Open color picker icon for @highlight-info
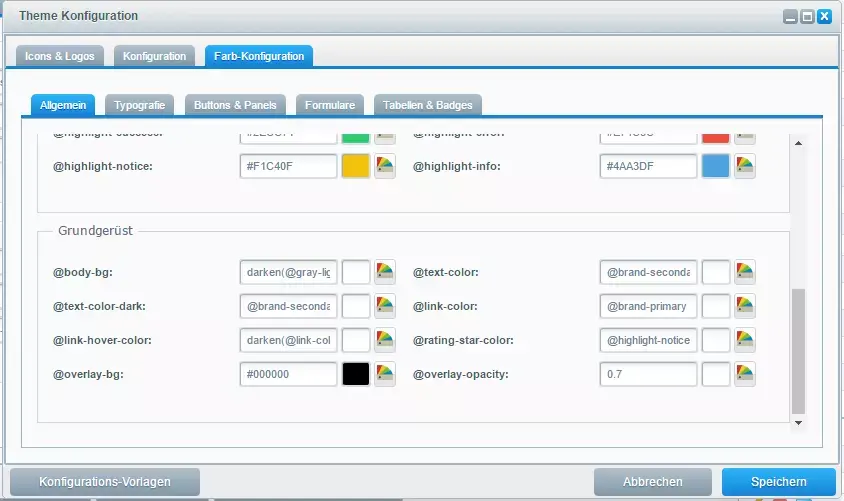The image size is (844, 501). [x=745, y=166]
